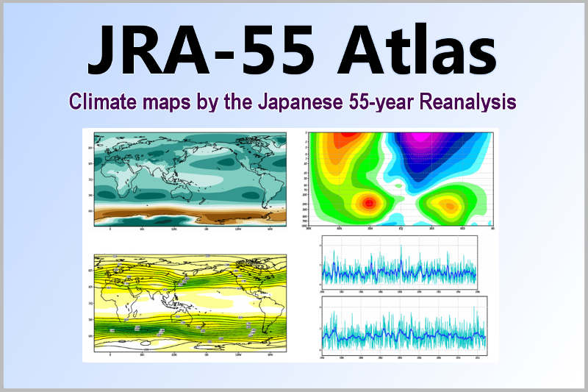Click the year axis of the lower time series
This screenshot has height=392, width=588.
pos(403,357)
